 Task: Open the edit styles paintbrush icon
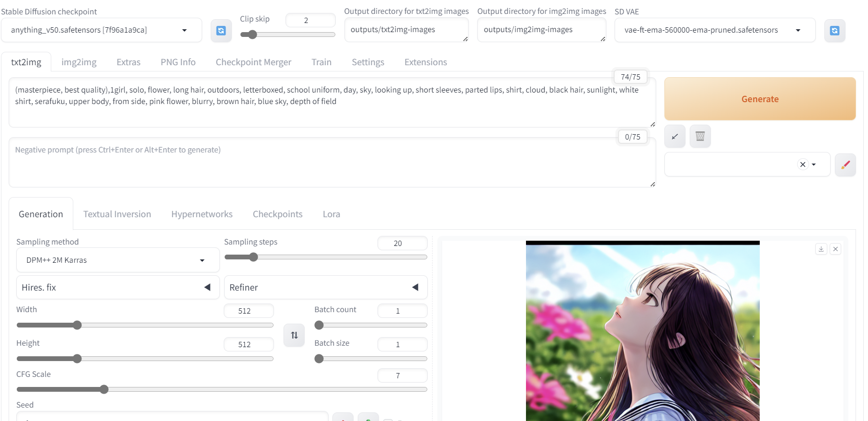click(845, 164)
